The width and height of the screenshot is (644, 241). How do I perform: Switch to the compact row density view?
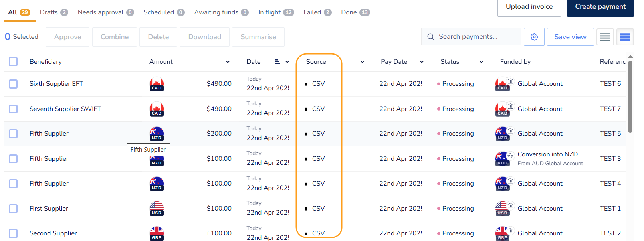605,37
